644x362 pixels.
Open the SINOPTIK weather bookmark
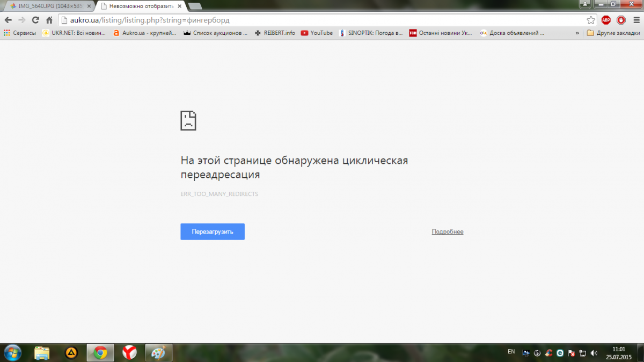371,33
